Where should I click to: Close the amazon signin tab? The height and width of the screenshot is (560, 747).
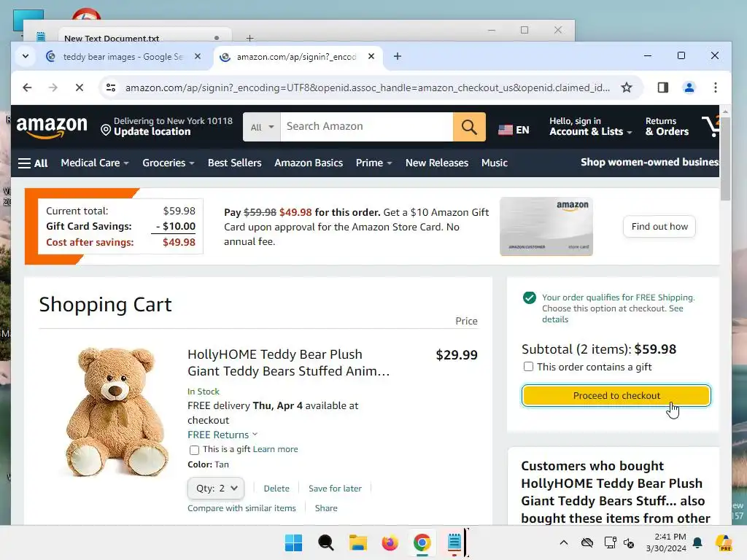pyautogui.click(x=371, y=56)
